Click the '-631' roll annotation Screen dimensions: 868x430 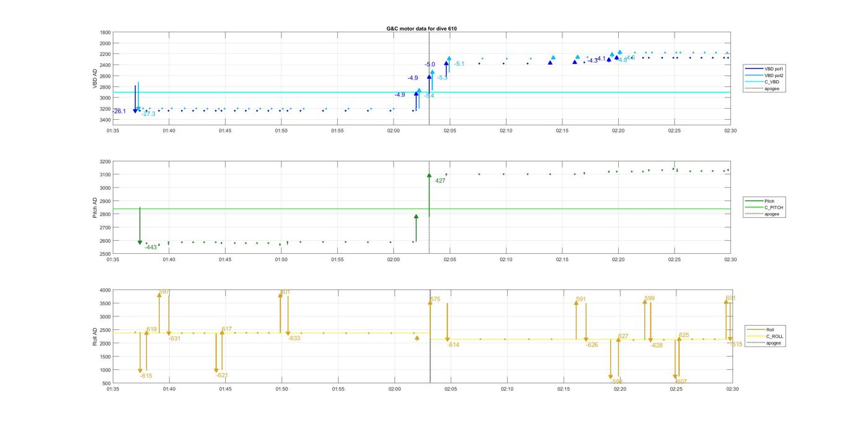(175, 339)
